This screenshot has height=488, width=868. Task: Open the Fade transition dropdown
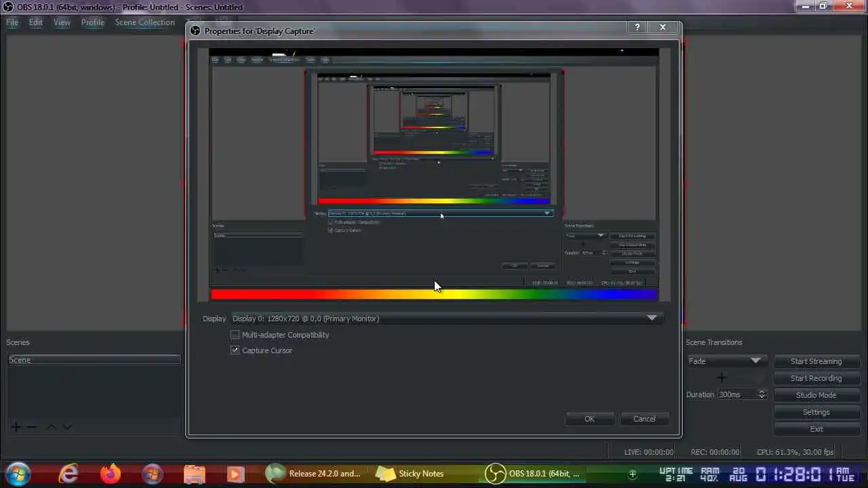pos(726,361)
